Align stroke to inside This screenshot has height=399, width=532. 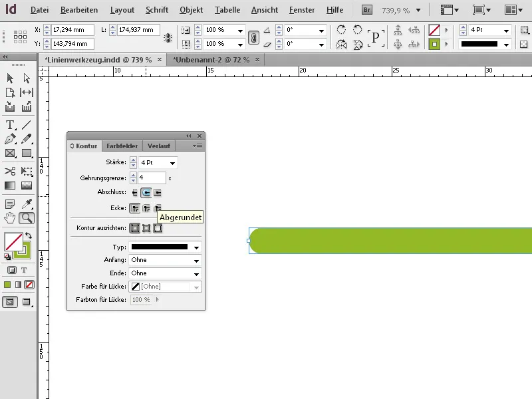pyautogui.click(x=146, y=228)
